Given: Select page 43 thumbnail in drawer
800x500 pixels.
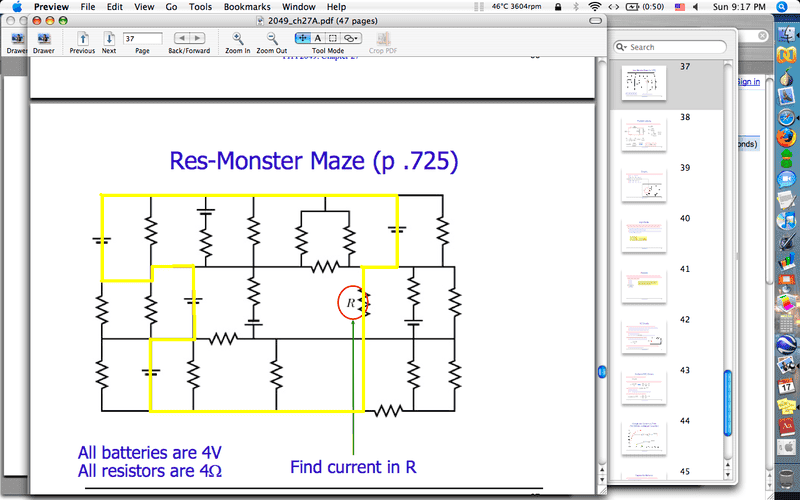Looking at the screenshot, I should pos(643,386).
